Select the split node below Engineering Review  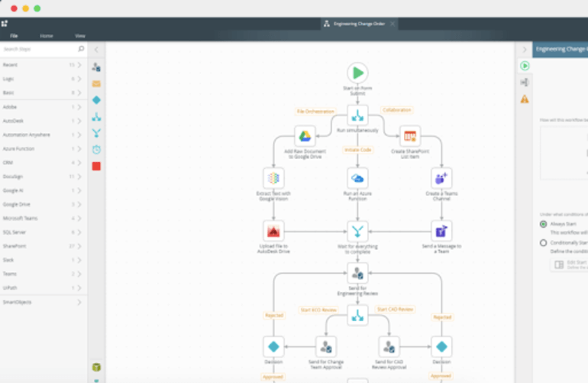(357, 316)
